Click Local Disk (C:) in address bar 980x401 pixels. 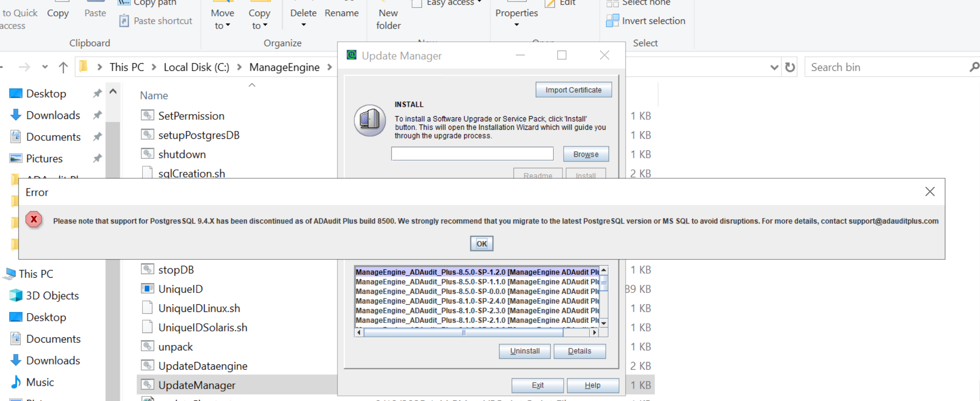click(197, 67)
